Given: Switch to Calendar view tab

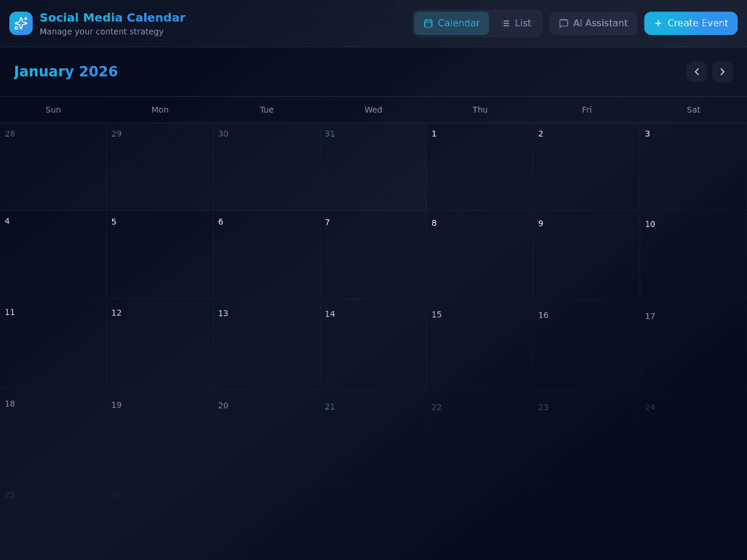Looking at the screenshot, I should [x=452, y=23].
